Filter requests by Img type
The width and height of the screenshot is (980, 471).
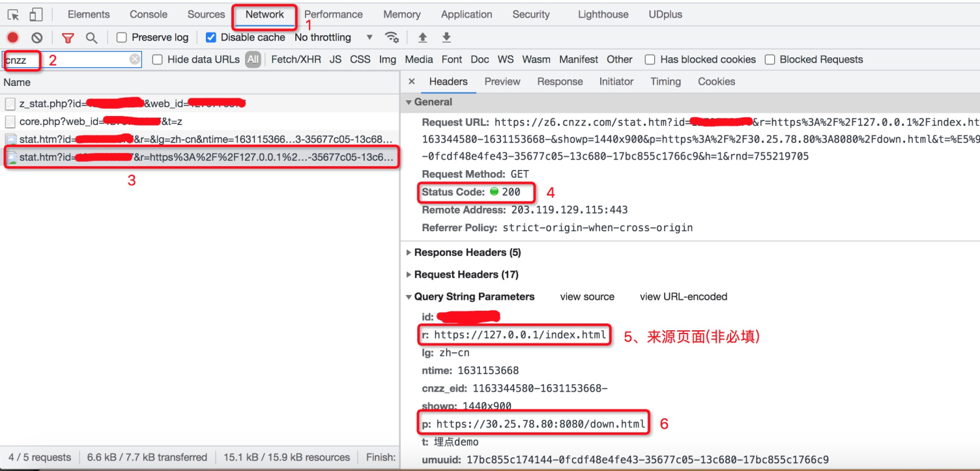(x=388, y=59)
